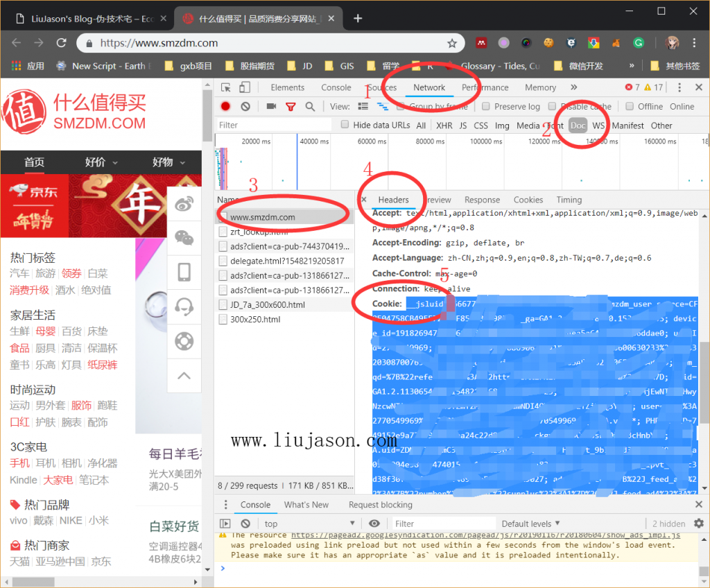The image size is (710, 588).
Task: Click the WeChat icon on the page sidebar
Action: coord(184,238)
